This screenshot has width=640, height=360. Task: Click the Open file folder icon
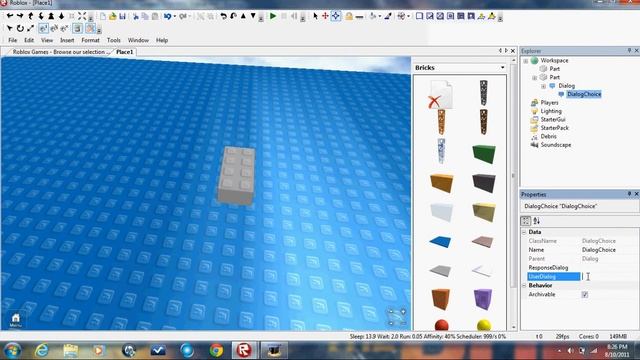[113, 16]
